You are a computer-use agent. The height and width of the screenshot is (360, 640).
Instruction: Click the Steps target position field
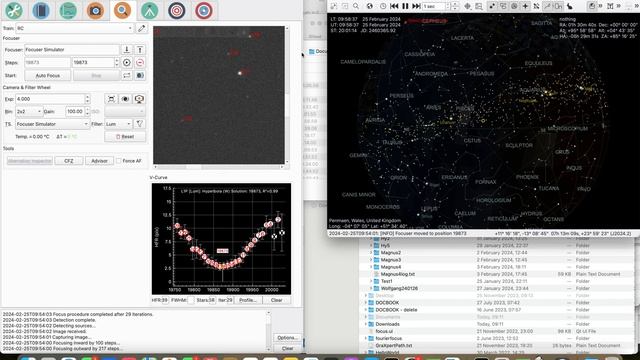(x=93, y=62)
